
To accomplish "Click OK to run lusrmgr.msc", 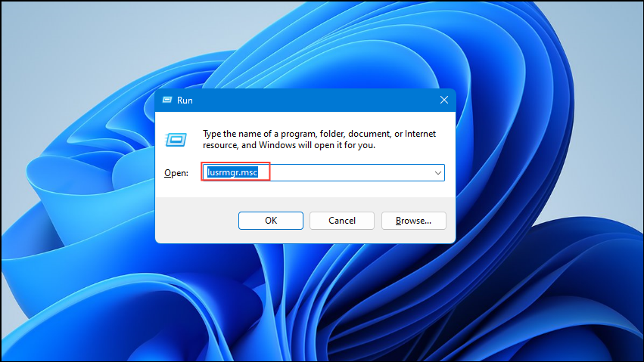I will (271, 221).
